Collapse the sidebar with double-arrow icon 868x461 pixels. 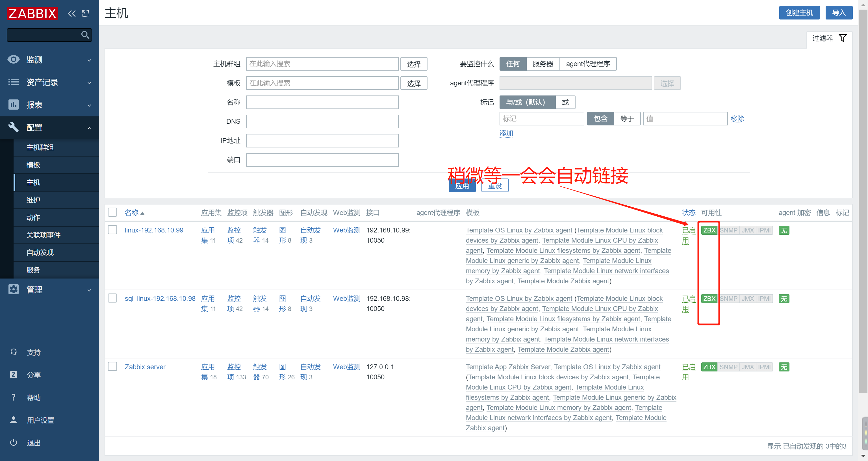point(71,14)
